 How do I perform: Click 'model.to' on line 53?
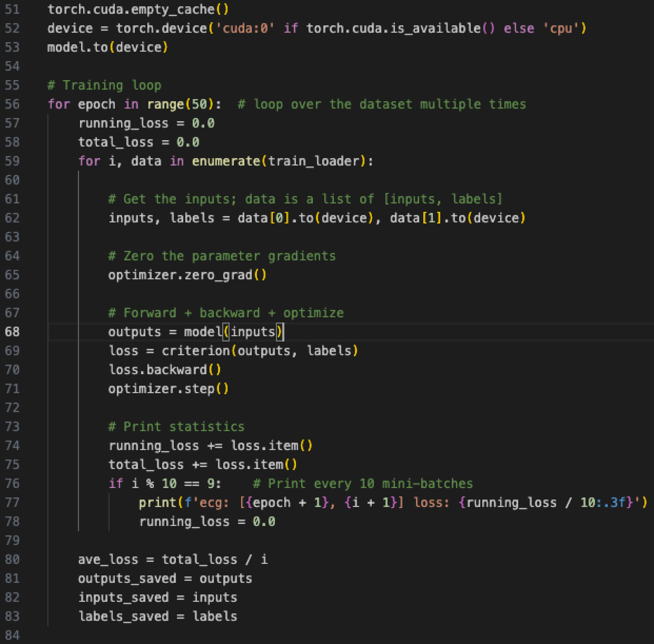click(77, 47)
